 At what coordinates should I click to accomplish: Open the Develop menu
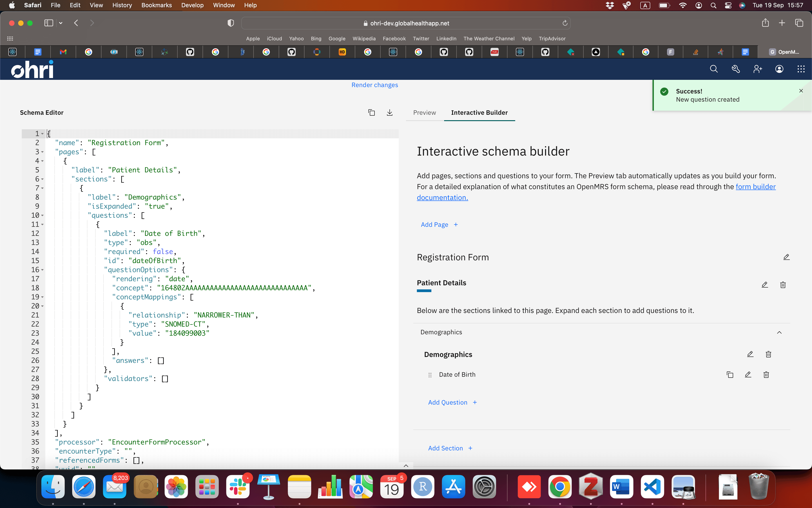(x=192, y=5)
